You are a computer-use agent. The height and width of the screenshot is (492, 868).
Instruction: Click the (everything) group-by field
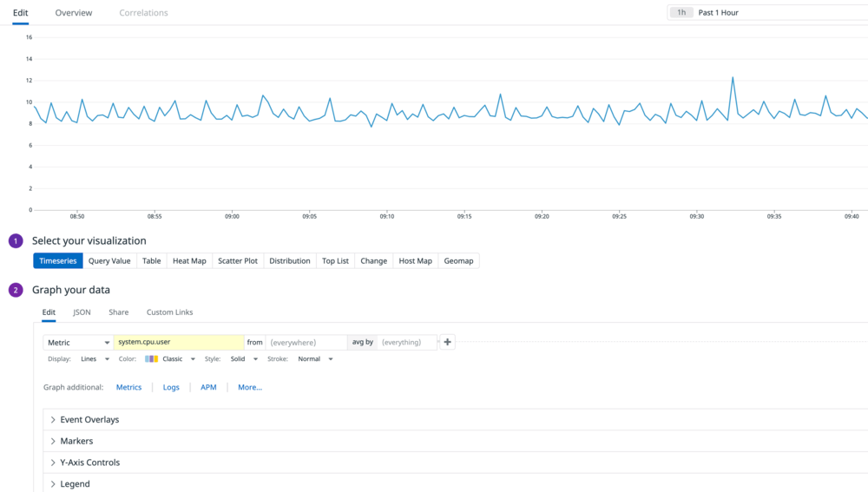(x=407, y=342)
